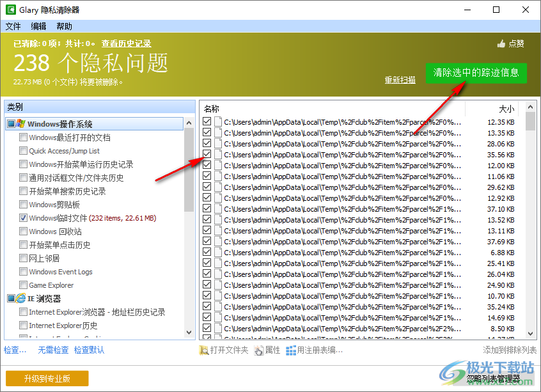Uncheck the 35.56 KB file row checkbox

click(207, 154)
